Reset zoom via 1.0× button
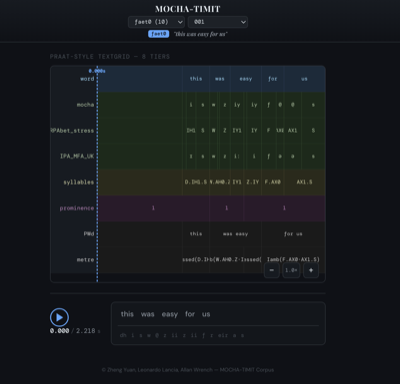The width and height of the screenshot is (400, 384). [x=291, y=270]
